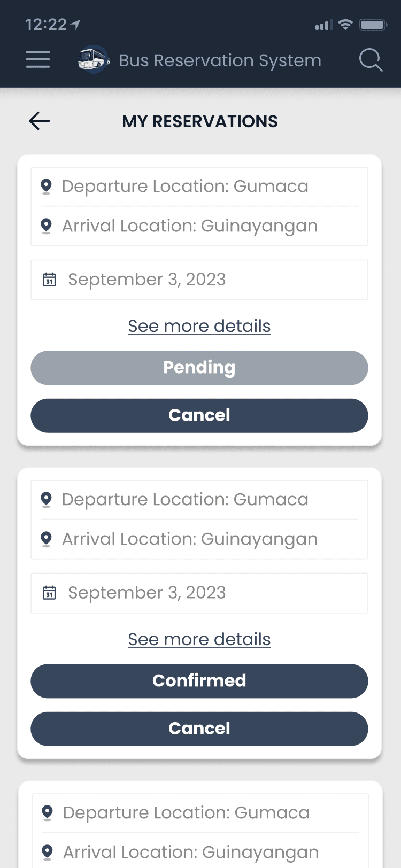Open See more details in first reservation
Image resolution: width=401 pixels, height=868 pixels.
(x=199, y=326)
